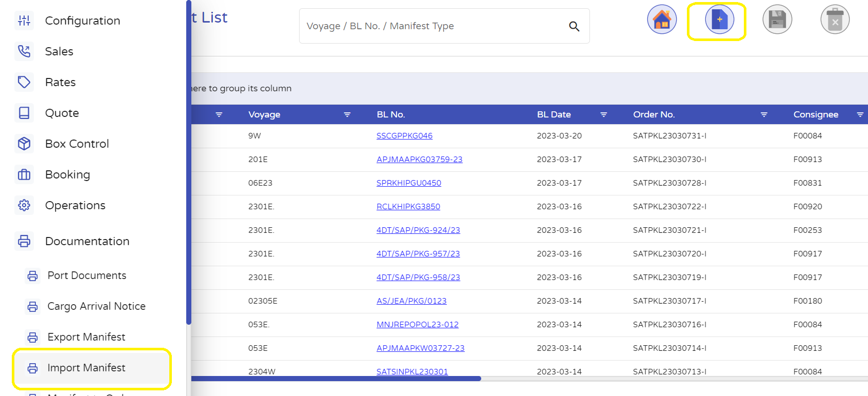868x396 pixels.
Task: Open BL link SSCGPPKG046
Action: tap(404, 136)
